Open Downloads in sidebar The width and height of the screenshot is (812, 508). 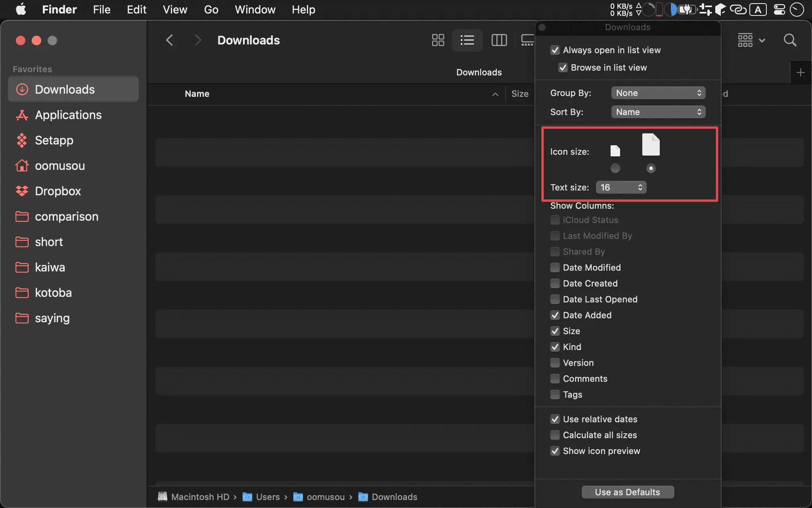[73, 89]
